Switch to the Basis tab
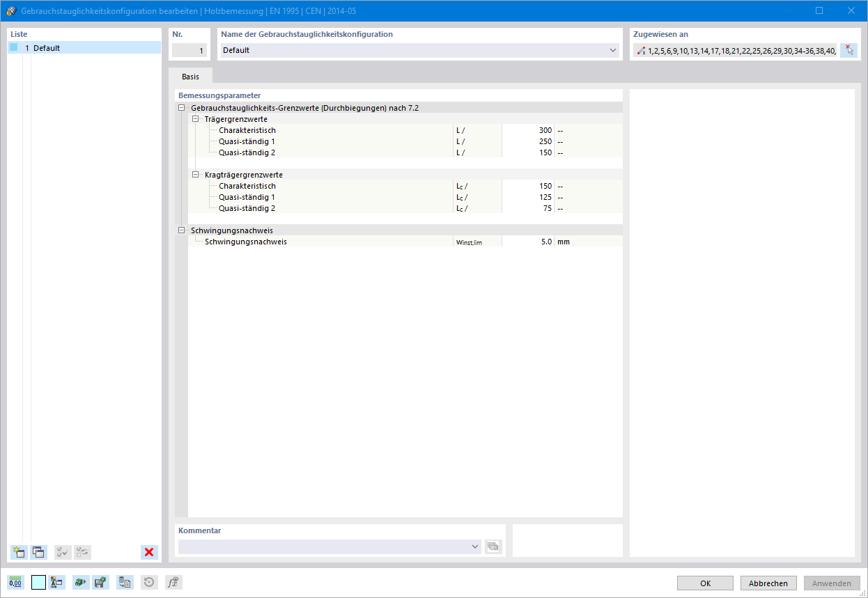Image resolution: width=868 pixels, height=598 pixels. click(x=189, y=77)
